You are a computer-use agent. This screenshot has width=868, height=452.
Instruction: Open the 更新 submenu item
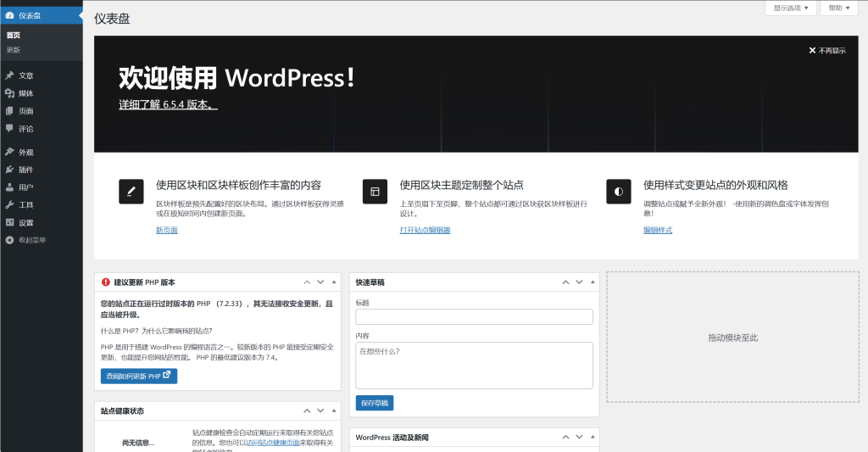point(14,50)
